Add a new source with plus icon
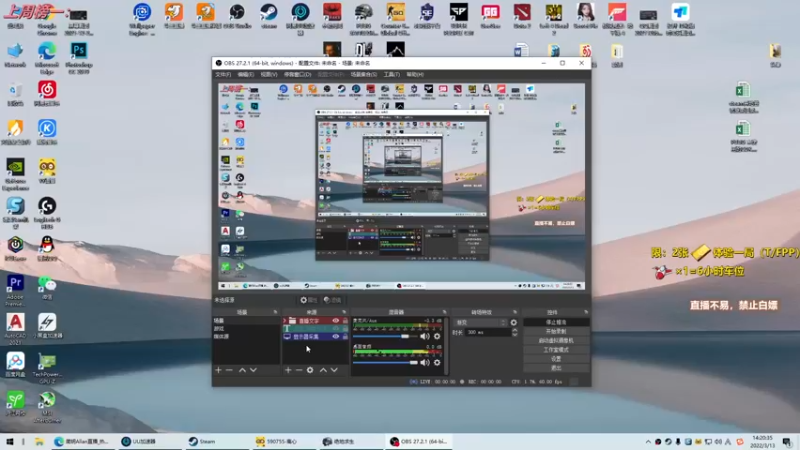Image resolution: width=800 pixels, height=450 pixels. (288, 370)
